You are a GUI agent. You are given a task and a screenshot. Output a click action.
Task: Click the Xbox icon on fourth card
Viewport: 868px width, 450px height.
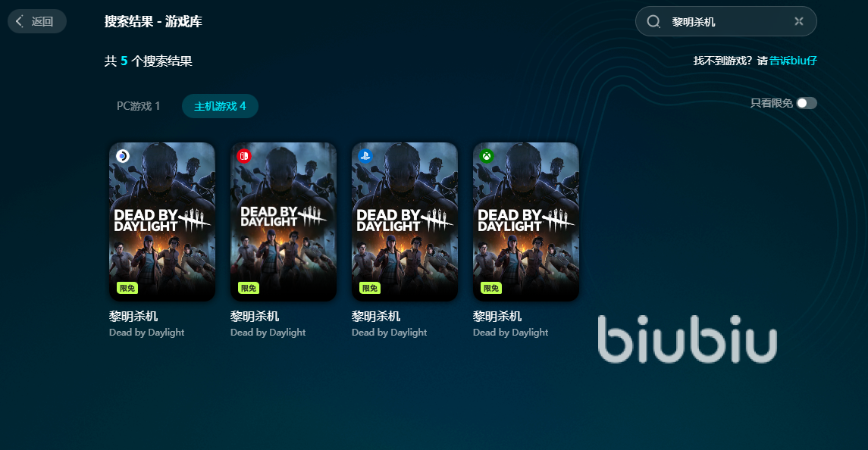pyautogui.click(x=486, y=156)
